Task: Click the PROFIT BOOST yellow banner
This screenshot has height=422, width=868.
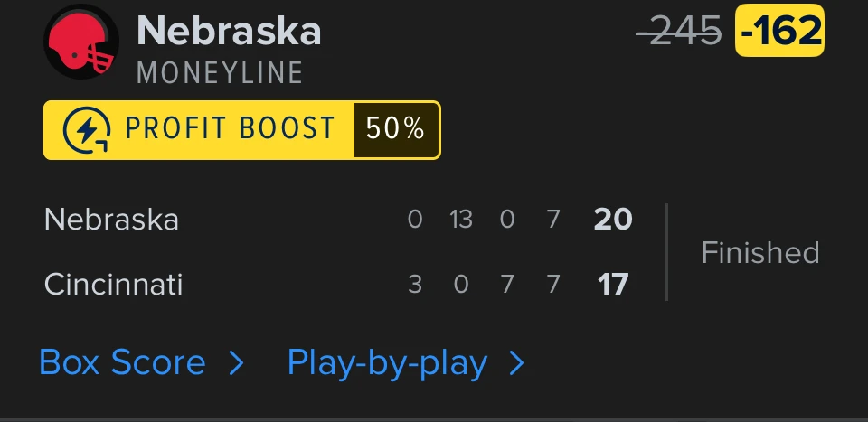Action: [242, 130]
